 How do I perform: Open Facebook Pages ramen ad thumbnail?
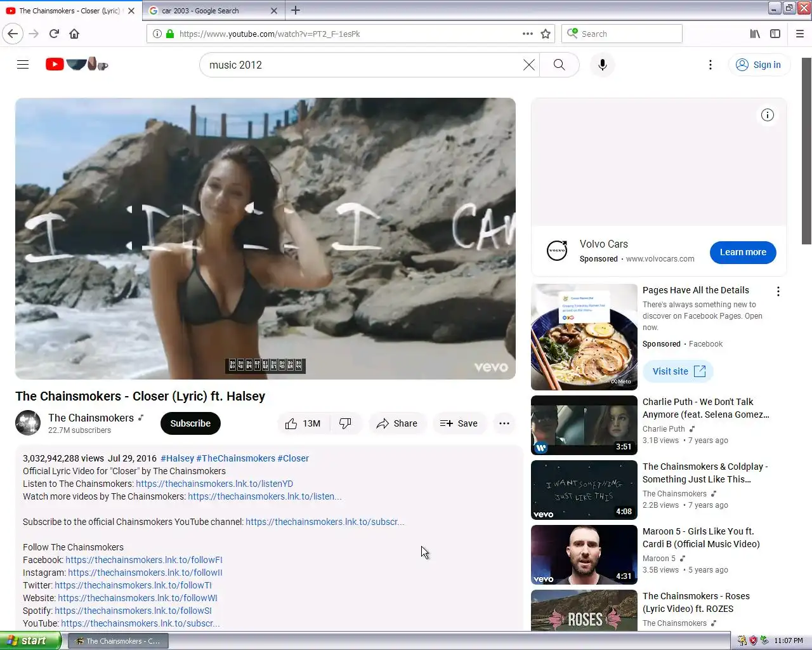click(x=584, y=337)
